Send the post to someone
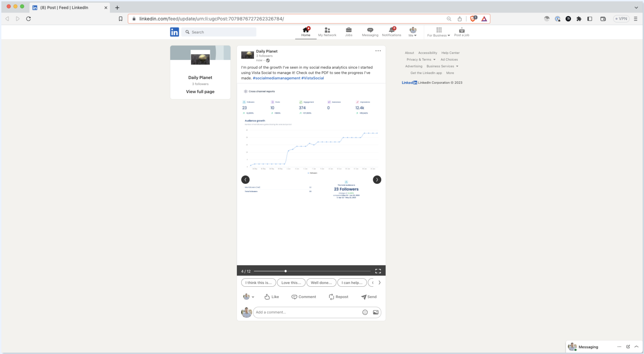This screenshot has width=644, height=354. [x=369, y=297]
